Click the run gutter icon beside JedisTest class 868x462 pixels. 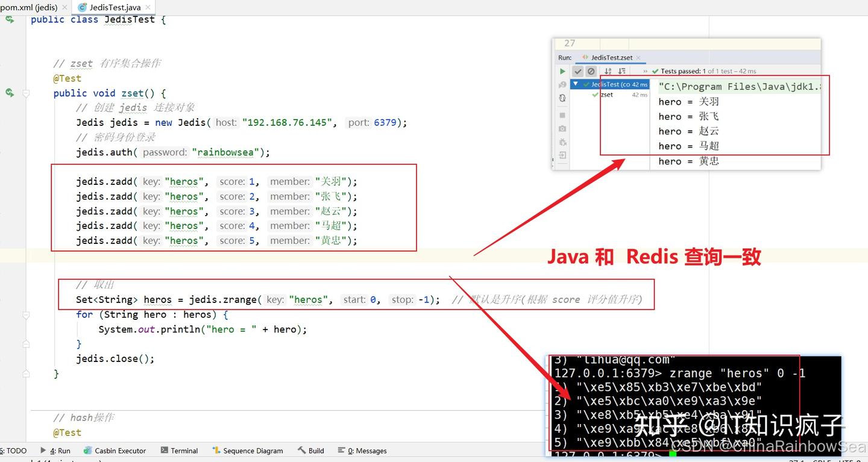point(8,20)
